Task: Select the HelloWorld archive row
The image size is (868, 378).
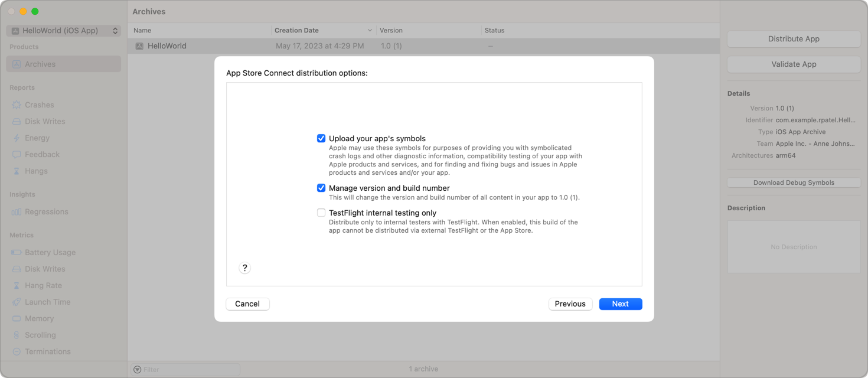Action: [x=423, y=46]
